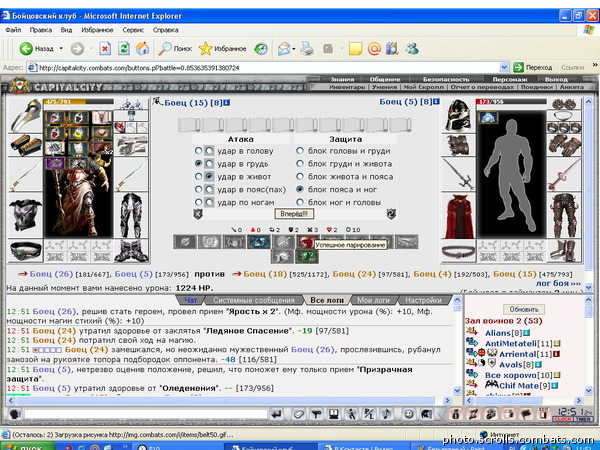600x450 pixels.
Task: Click the chat filter funnel icon
Action: (x=316, y=414)
